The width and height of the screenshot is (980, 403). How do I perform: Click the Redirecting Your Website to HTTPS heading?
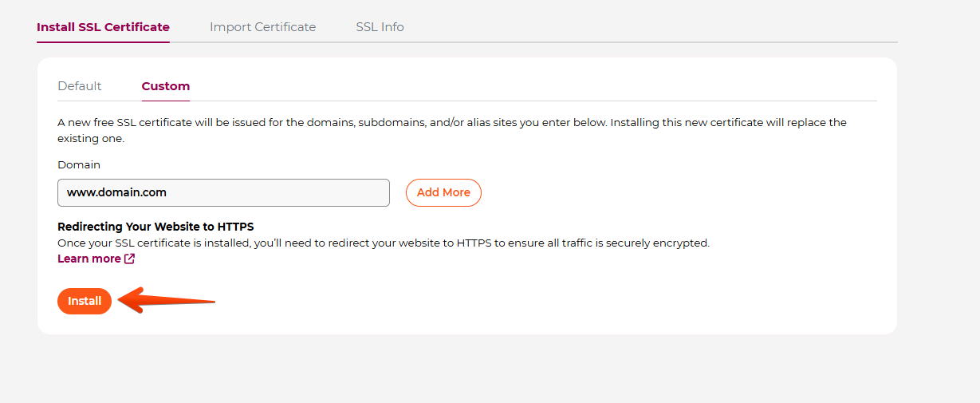click(155, 227)
